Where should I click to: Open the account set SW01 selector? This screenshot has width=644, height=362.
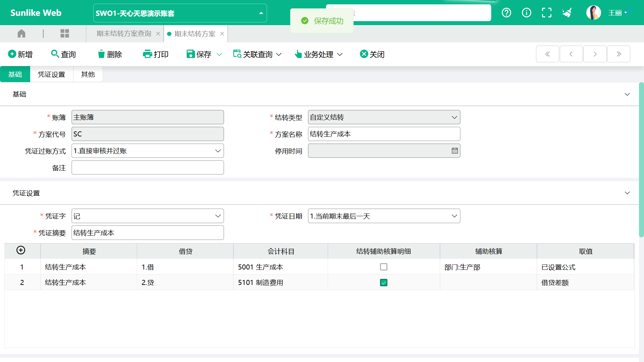[x=180, y=13]
